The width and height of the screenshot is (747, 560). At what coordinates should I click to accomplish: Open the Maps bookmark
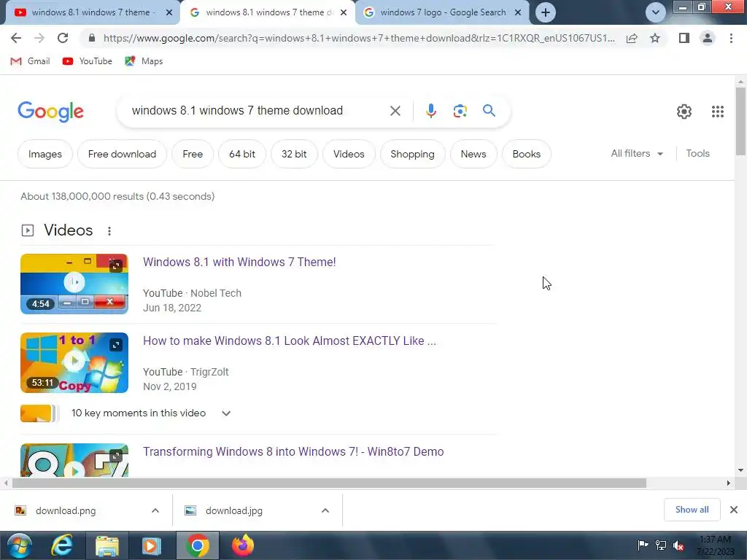point(144,61)
